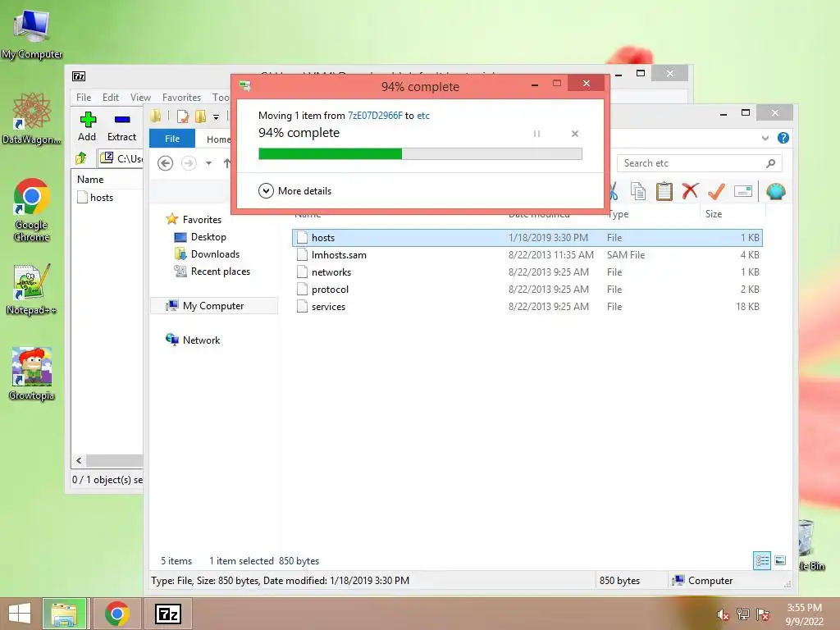The height and width of the screenshot is (630, 840).
Task: Select the protocol file
Action: tap(527, 289)
